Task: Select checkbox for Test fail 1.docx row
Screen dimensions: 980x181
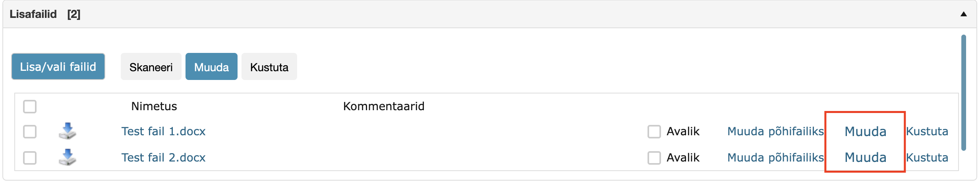Action: click(x=30, y=132)
